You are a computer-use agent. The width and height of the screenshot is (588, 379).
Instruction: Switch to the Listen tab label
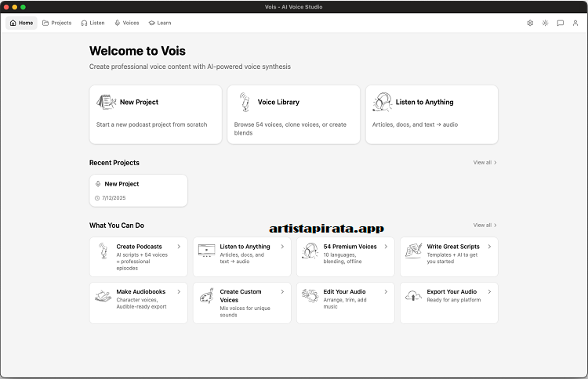tap(97, 23)
